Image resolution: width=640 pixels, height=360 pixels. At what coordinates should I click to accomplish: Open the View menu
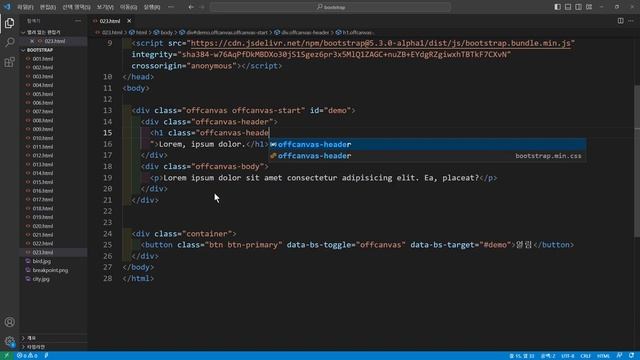[x=105, y=7]
